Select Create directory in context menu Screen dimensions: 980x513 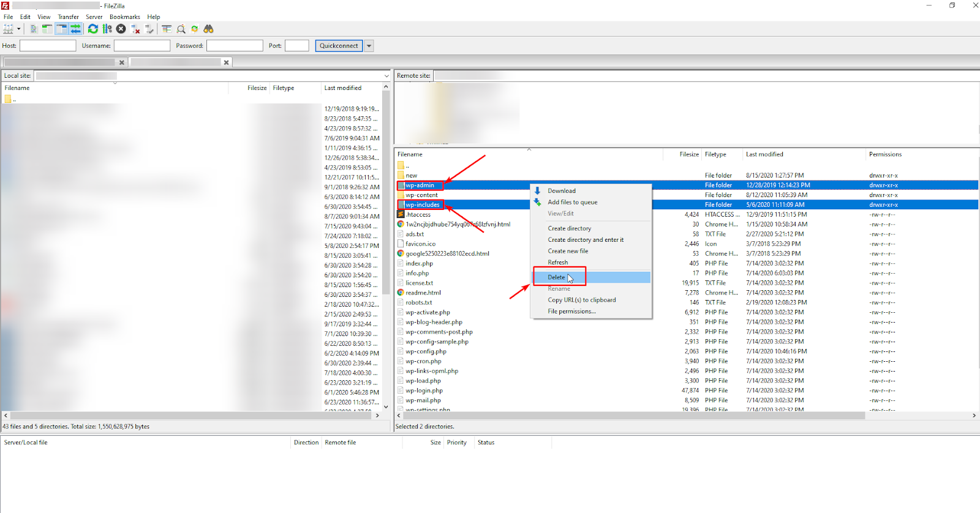coord(591,228)
